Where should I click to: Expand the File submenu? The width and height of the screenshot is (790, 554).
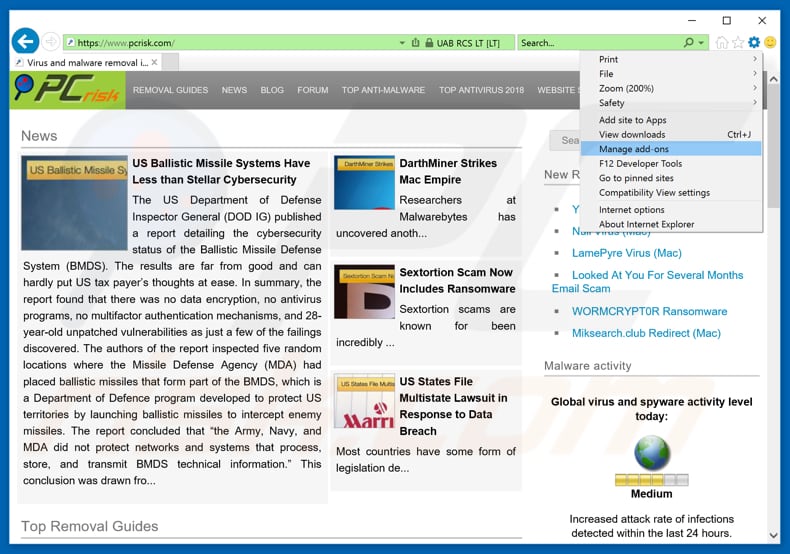pyautogui.click(x=671, y=74)
